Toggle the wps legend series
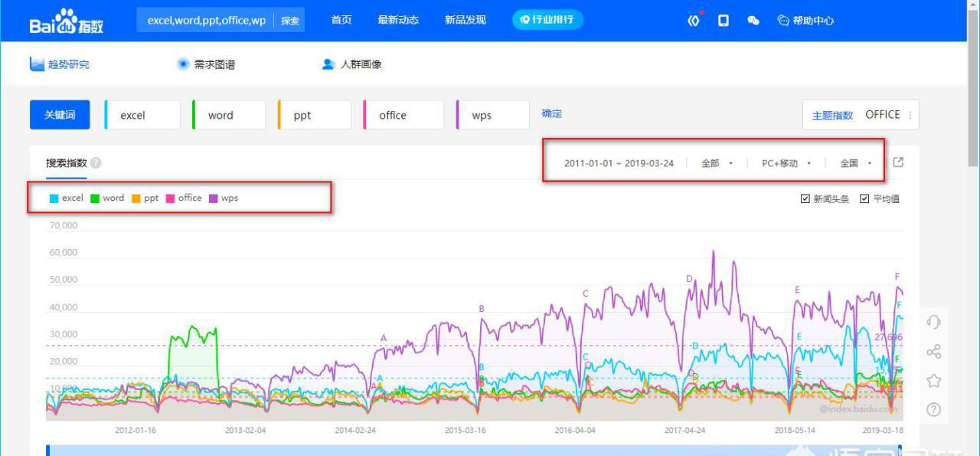 [x=224, y=198]
